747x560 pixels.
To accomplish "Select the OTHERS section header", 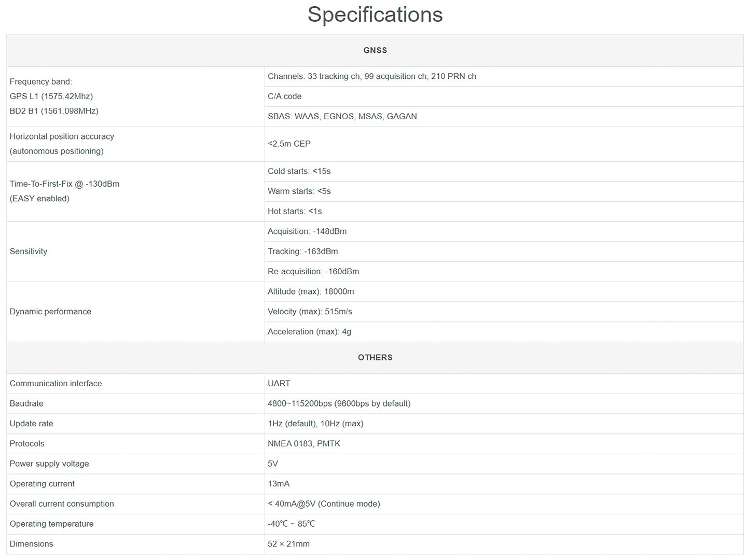I will 375,358.
